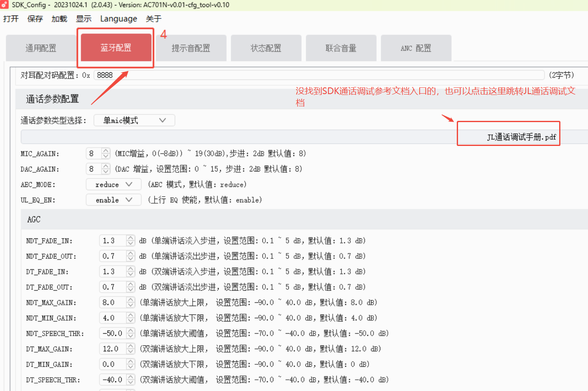Click the DT_SPEECH_THR stepper arrows
This screenshot has width=588, height=391.
(x=130, y=380)
